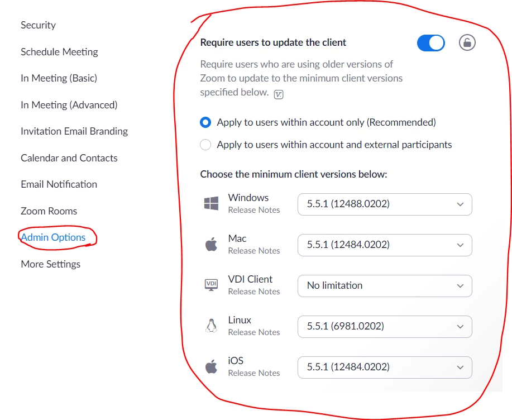The height and width of the screenshot is (420, 512).
Task: Open the Mac minimum version dropdown
Action: pyautogui.click(x=385, y=245)
